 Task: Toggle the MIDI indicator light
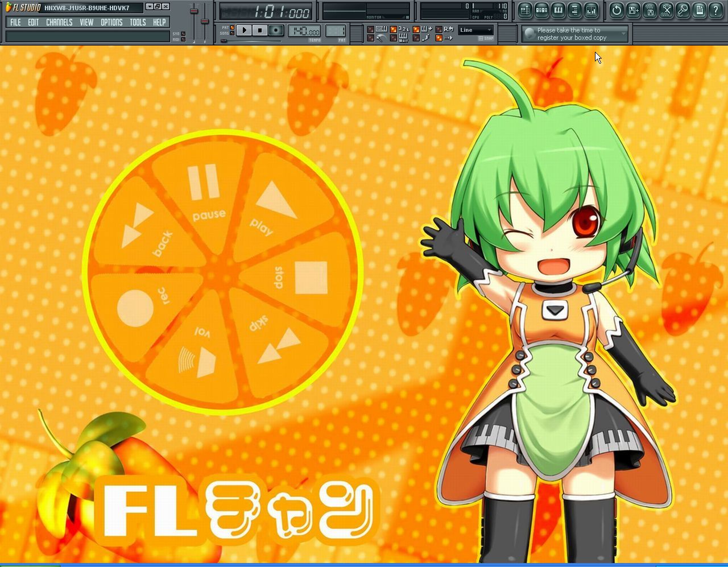pos(183,39)
